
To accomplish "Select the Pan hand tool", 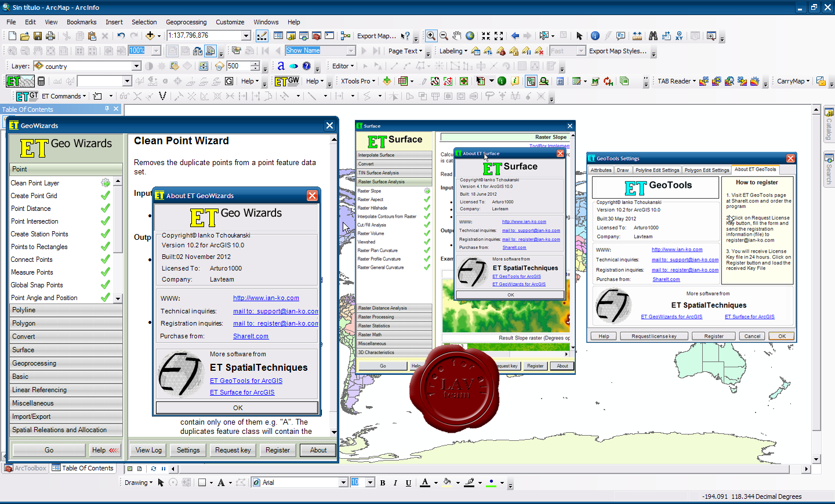I will click(457, 36).
